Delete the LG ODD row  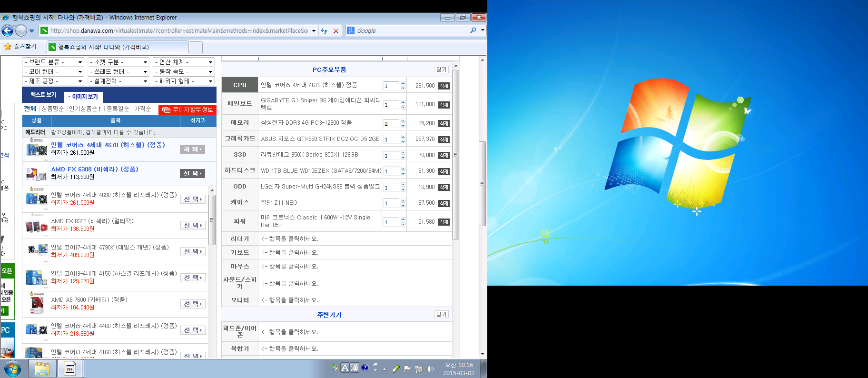pyautogui.click(x=444, y=187)
